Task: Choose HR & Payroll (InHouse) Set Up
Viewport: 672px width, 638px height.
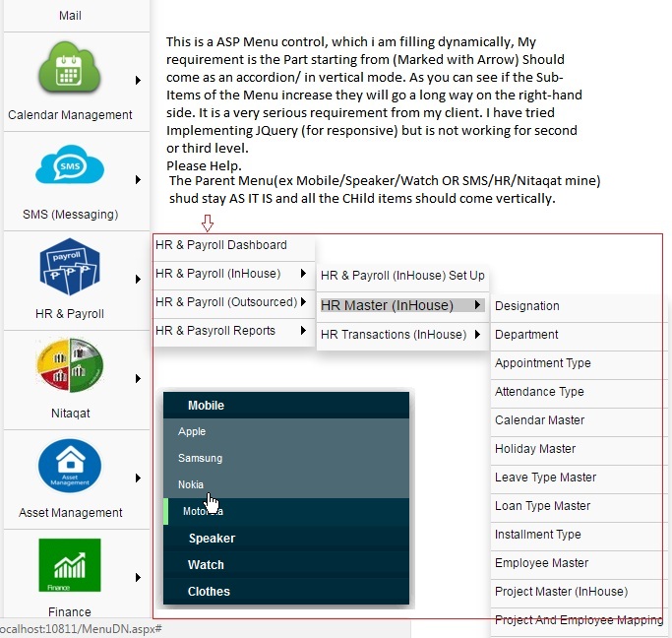Action: [402, 276]
